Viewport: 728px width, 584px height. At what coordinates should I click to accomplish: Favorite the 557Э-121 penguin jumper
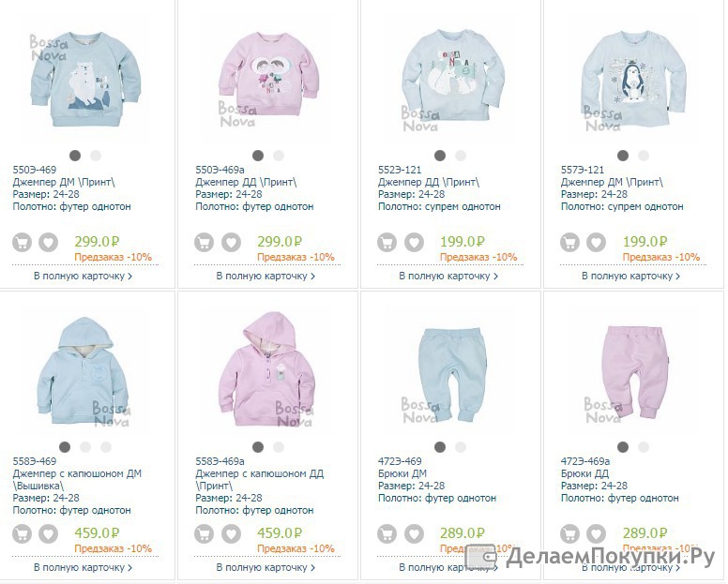coord(596,242)
